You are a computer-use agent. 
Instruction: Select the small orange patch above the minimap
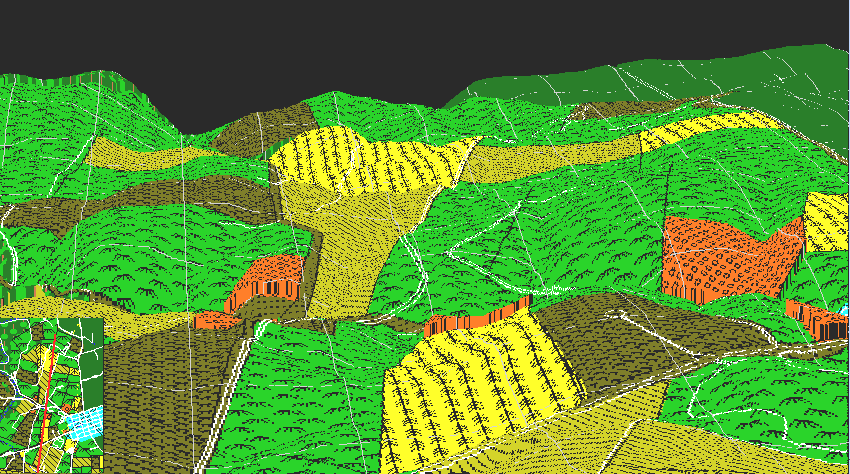coord(215,320)
